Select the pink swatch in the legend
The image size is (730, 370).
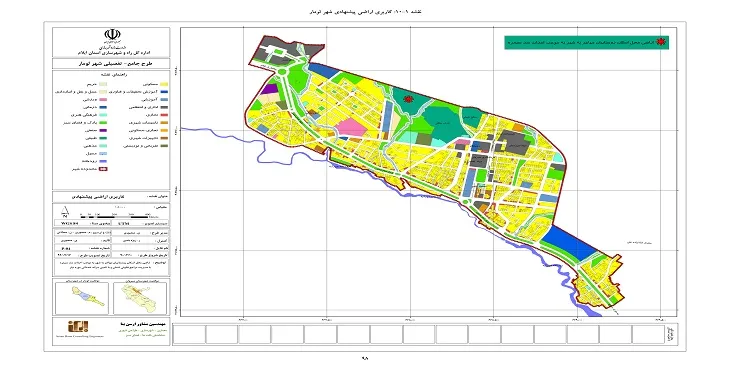point(103,100)
